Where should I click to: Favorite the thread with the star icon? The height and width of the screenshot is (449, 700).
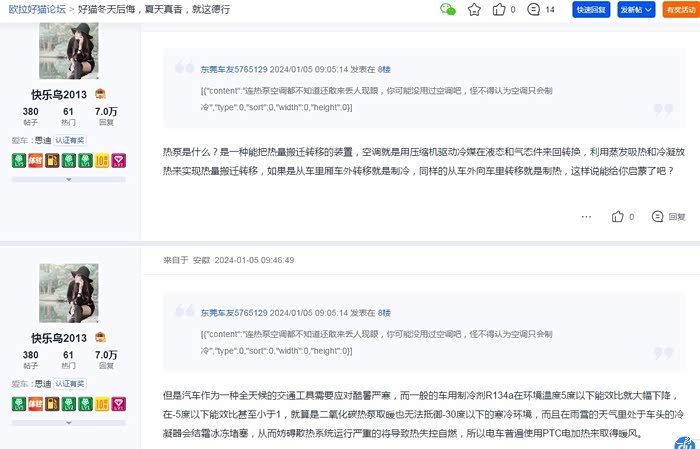tap(474, 10)
